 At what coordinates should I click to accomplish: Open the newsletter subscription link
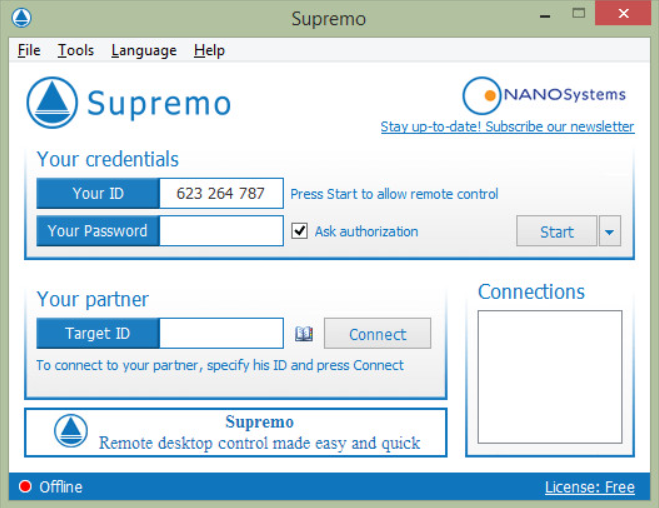click(x=507, y=126)
